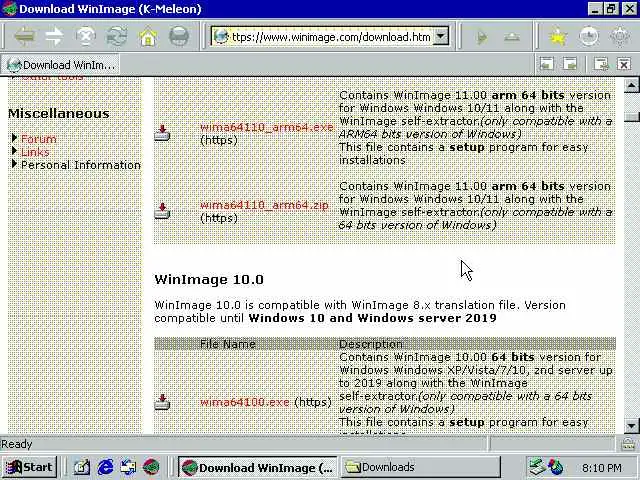The width and height of the screenshot is (640, 480).
Task: Launch K-Meleon from quick launch bar
Action: [151, 467]
